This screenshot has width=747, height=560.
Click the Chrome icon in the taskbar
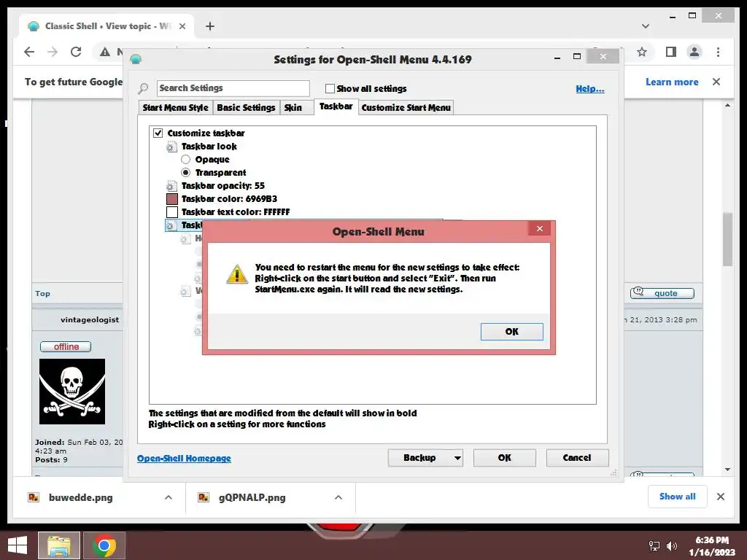pos(104,545)
